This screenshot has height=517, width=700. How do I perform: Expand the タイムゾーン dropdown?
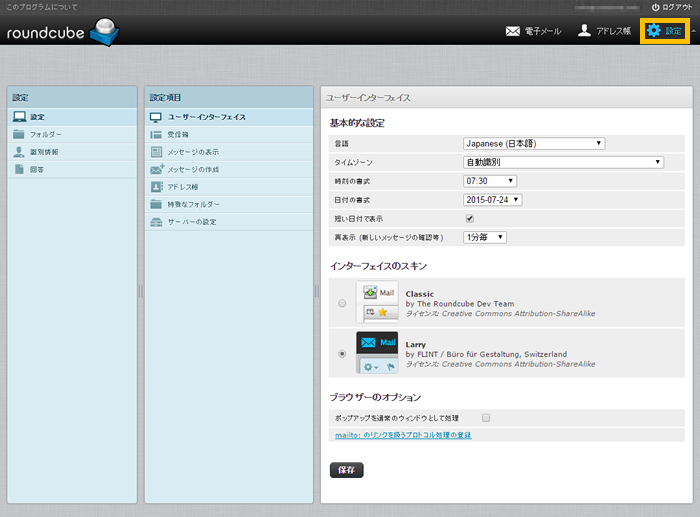pyautogui.click(x=563, y=162)
